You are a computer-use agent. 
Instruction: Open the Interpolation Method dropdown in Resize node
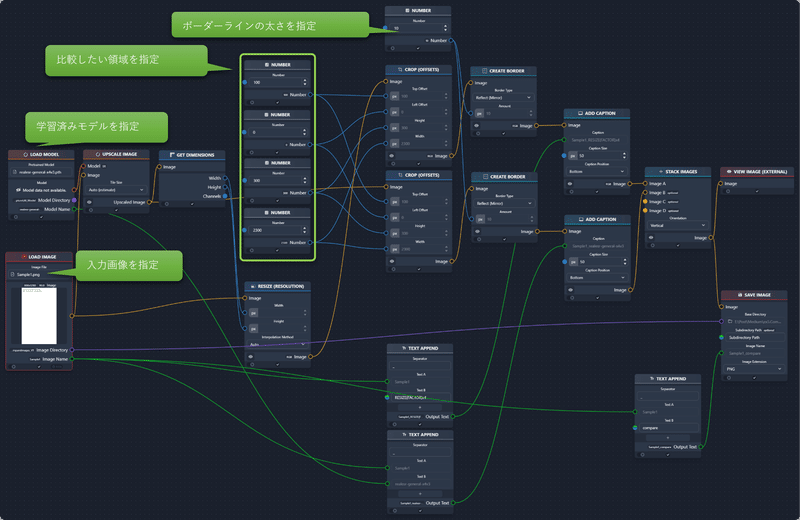click(x=278, y=344)
